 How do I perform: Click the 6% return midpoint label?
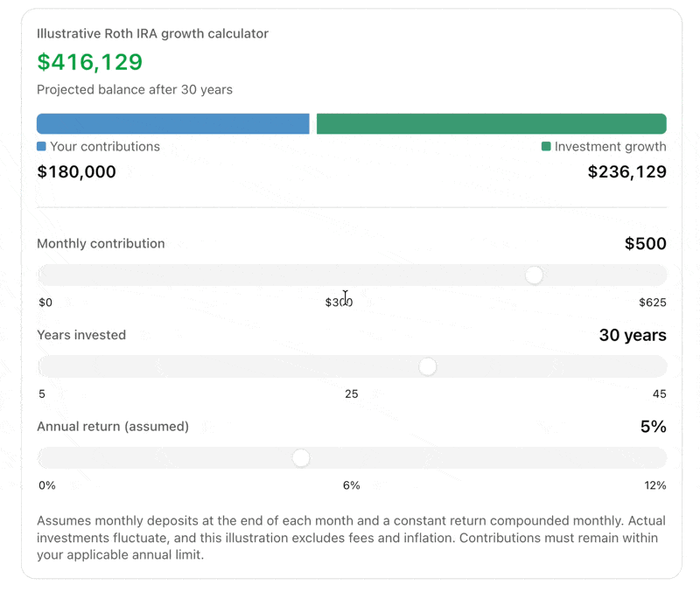352,485
